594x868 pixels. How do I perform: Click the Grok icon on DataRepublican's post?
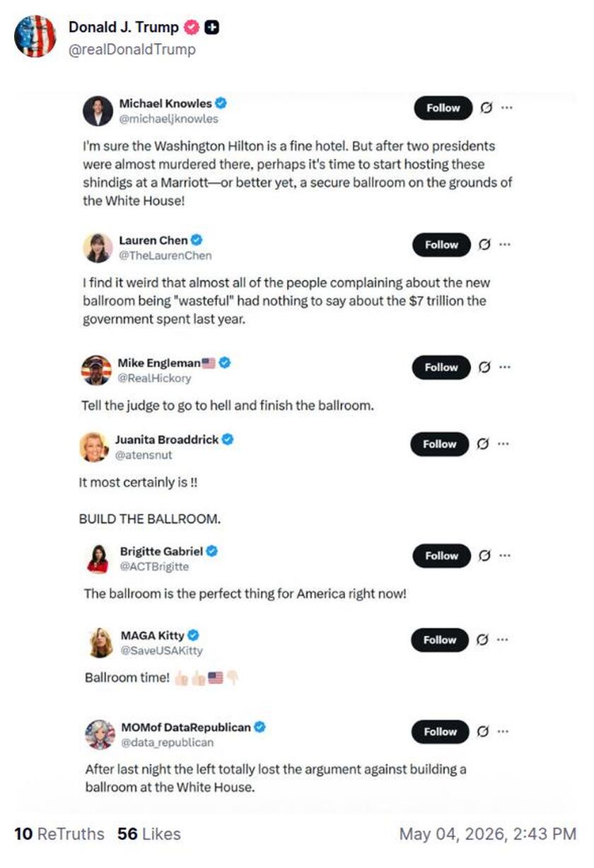[485, 732]
